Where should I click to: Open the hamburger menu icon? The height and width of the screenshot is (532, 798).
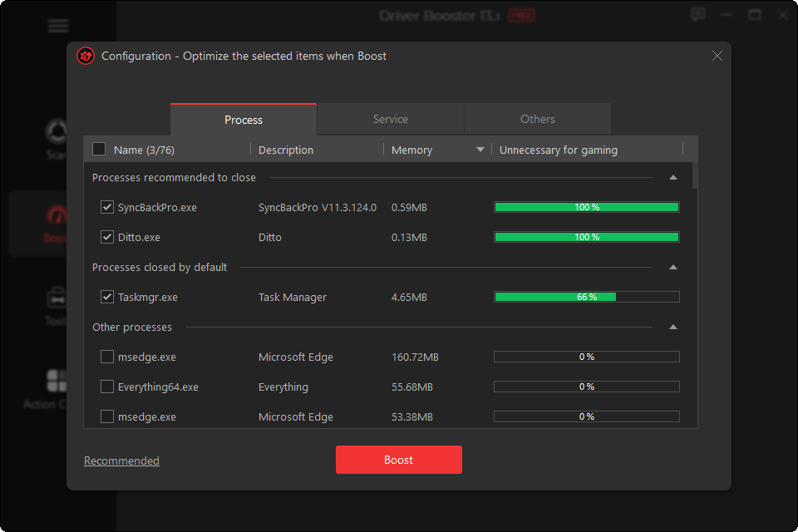58,26
